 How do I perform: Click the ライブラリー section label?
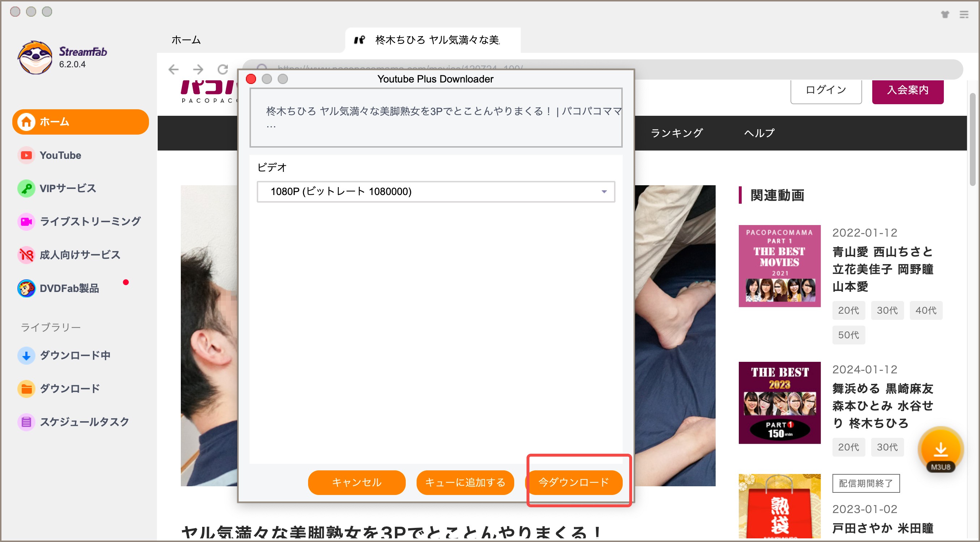coord(51,327)
